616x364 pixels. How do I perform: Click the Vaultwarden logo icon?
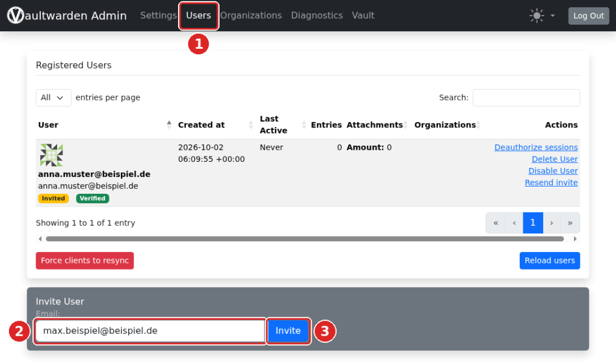(x=16, y=15)
